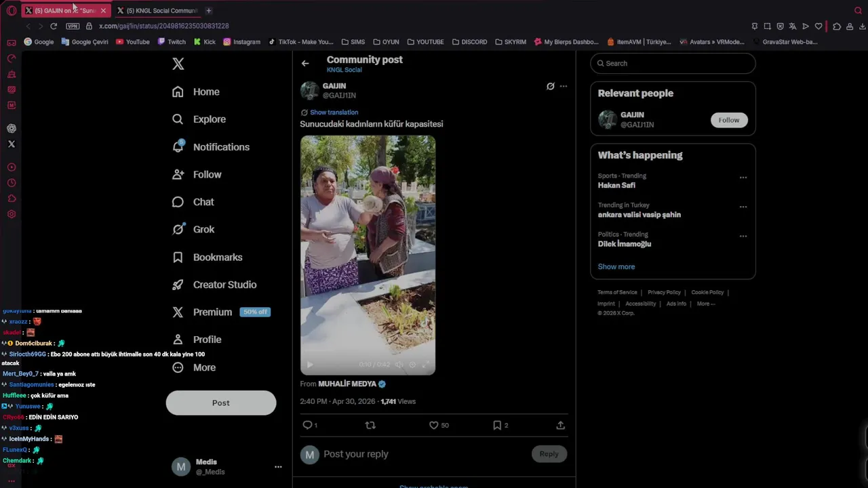Open the Terms of Service link
This screenshot has width=868, height=488.
(617, 292)
